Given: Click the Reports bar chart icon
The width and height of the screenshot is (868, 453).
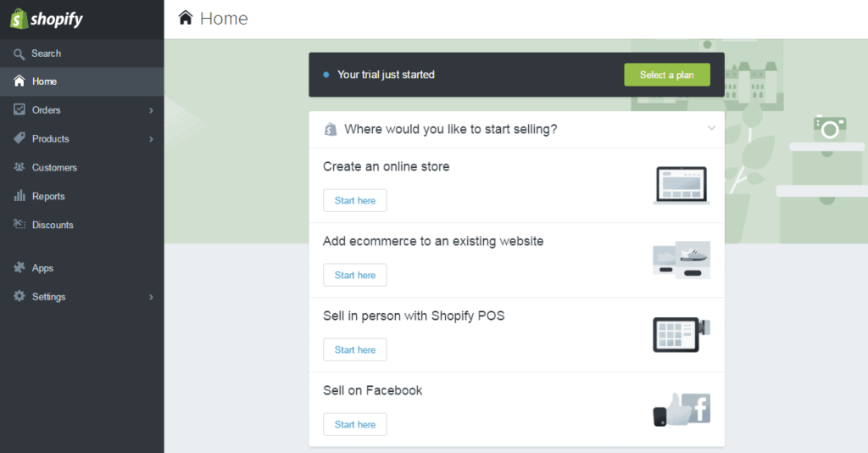Looking at the screenshot, I should pyautogui.click(x=19, y=197).
